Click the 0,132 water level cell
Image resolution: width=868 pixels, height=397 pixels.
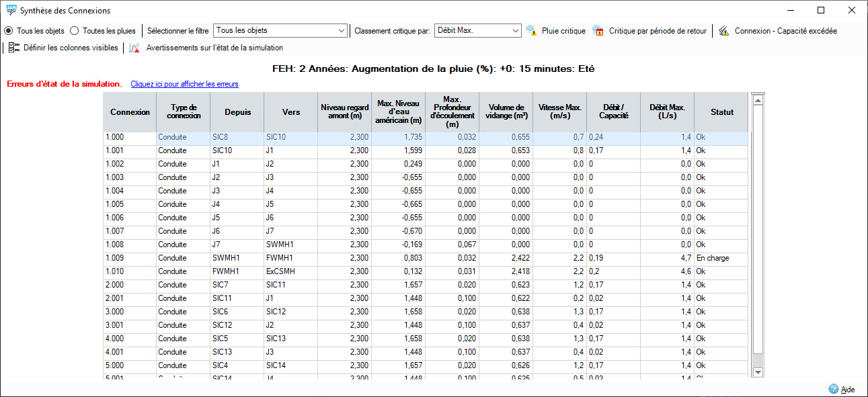point(399,271)
